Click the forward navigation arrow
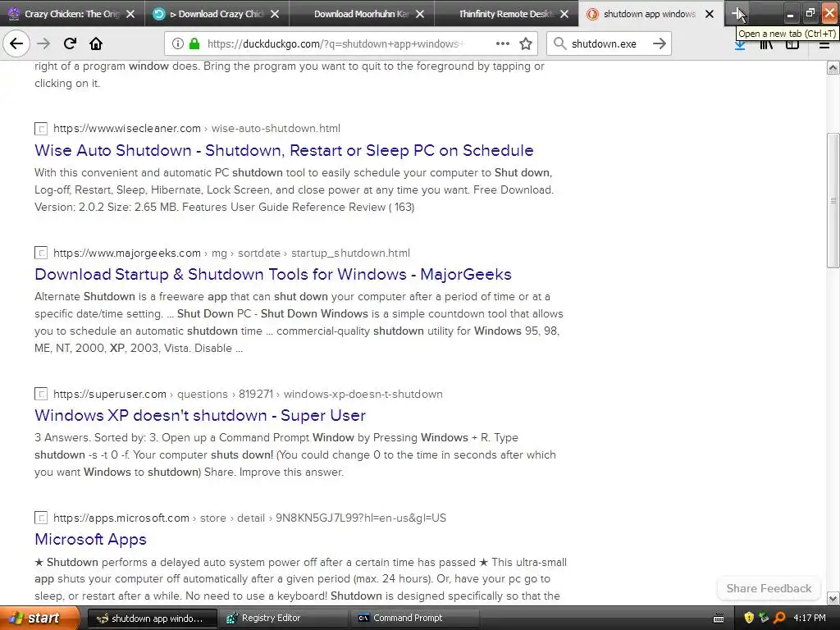 point(44,43)
